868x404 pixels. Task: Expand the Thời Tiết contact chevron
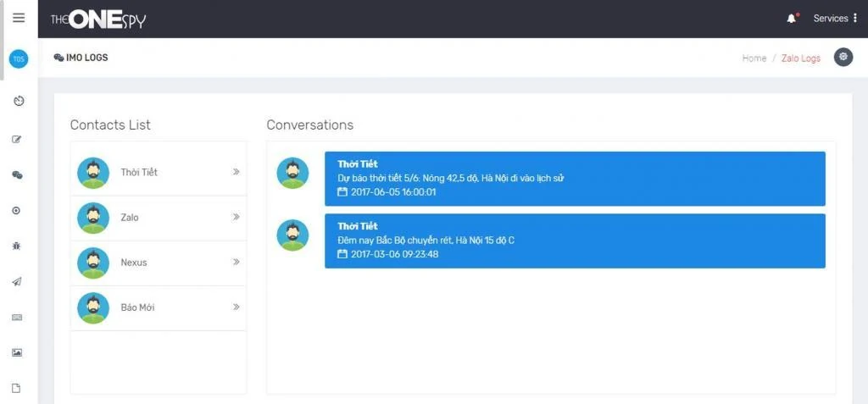point(236,172)
